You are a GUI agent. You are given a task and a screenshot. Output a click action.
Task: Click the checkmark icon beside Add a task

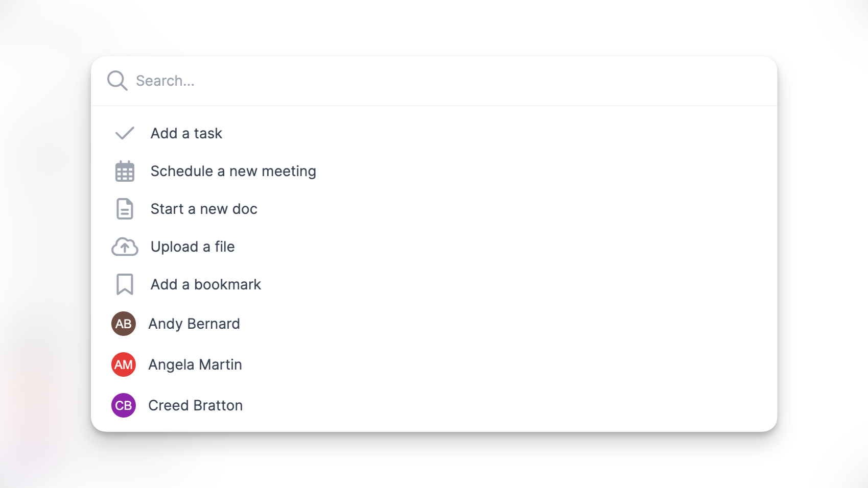[125, 133]
